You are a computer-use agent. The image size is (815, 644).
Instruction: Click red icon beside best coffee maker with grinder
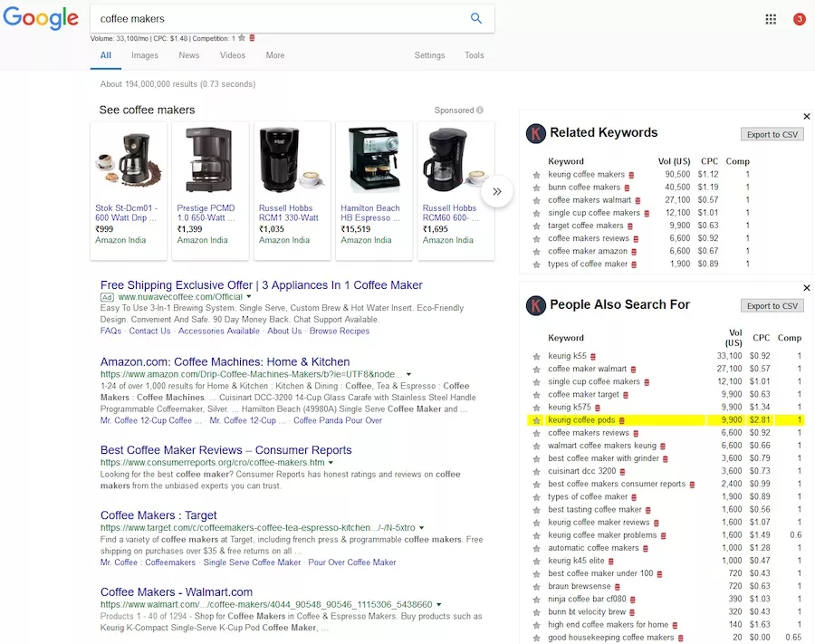coord(666,459)
